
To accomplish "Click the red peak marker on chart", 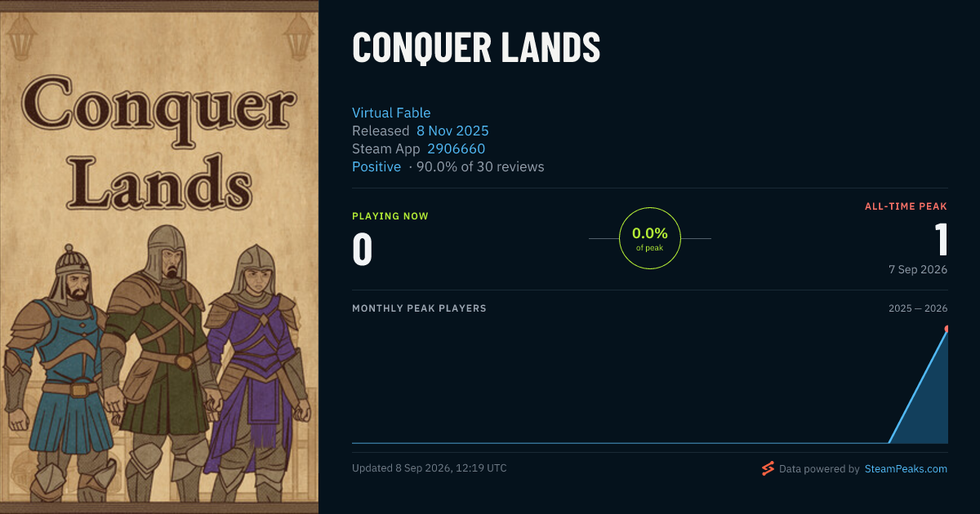I will 947,329.
